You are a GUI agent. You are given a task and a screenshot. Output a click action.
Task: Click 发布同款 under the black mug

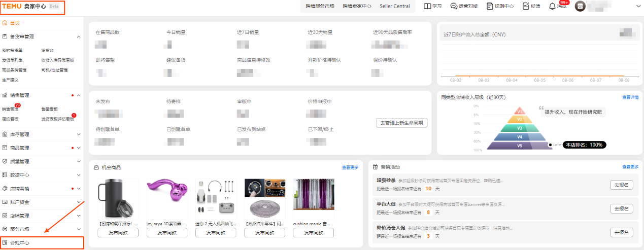118,233
